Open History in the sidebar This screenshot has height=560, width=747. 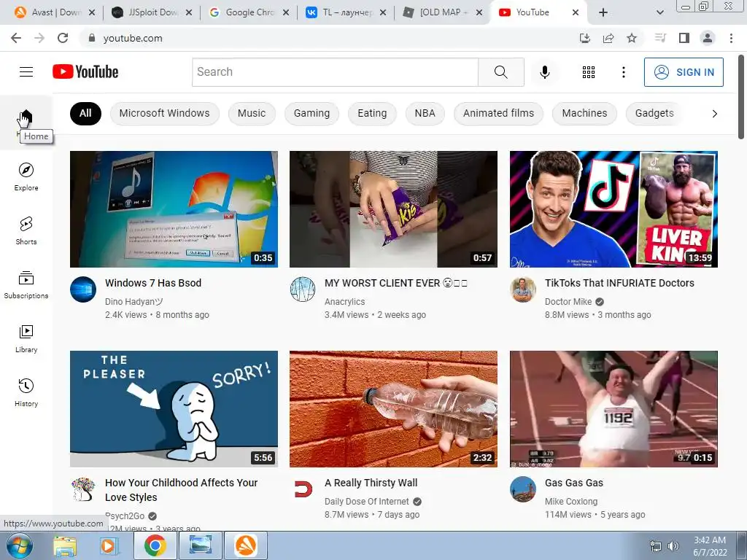[x=26, y=393]
